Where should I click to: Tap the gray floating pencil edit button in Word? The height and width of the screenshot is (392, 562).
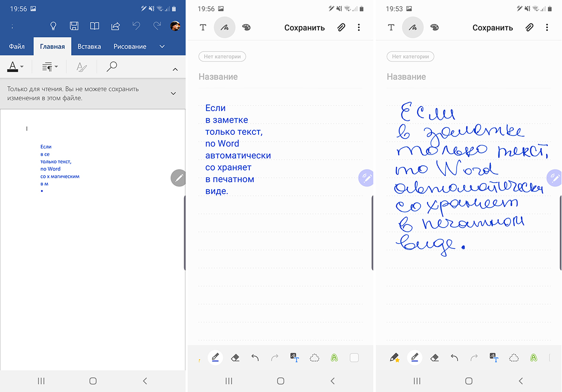[x=178, y=178]
